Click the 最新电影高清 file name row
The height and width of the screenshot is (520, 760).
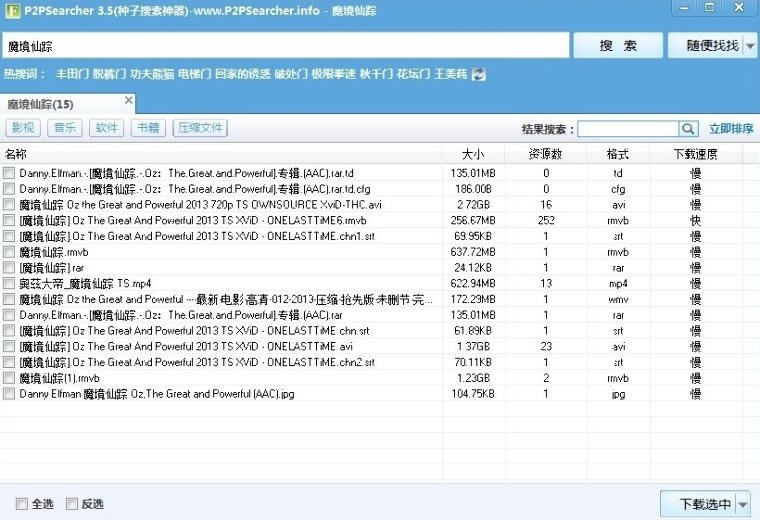(x=226, y=299)
